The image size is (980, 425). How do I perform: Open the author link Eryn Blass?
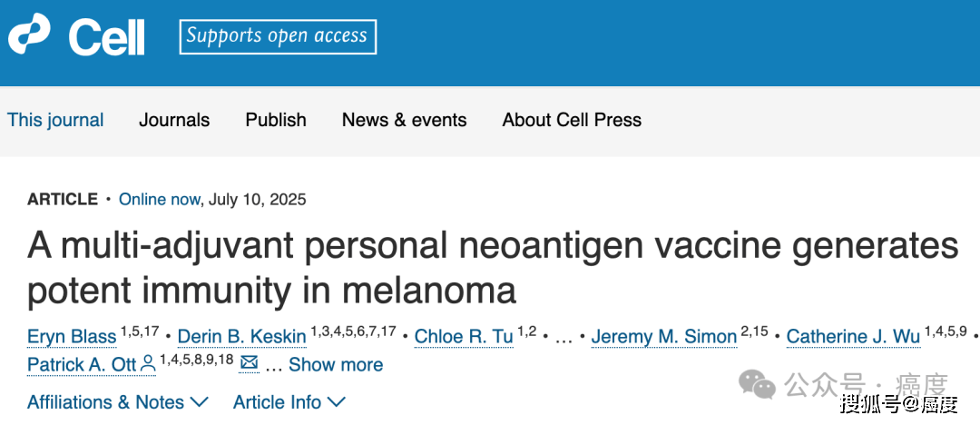pos(72,337)
